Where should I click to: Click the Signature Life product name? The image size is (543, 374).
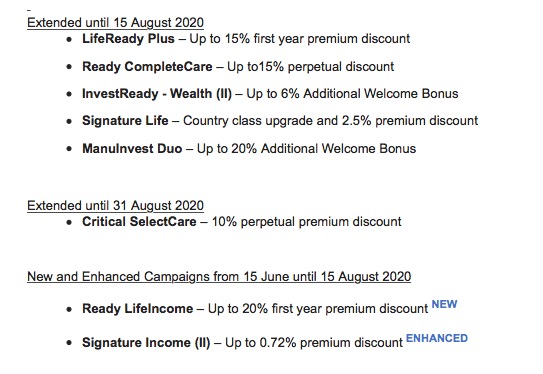click(125, 121)
